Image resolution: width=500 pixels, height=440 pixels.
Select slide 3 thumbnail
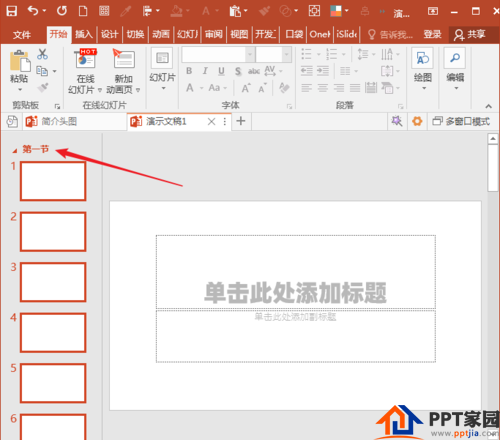(x=53, y=282)
